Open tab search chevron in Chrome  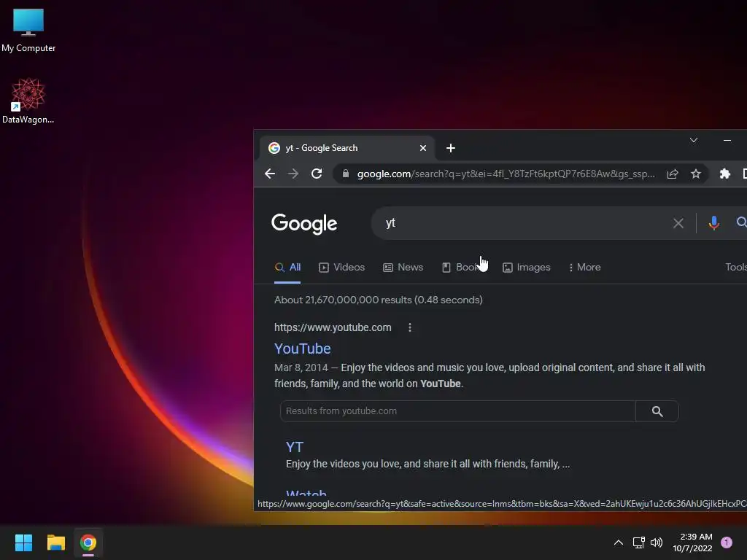pos(694,140)
